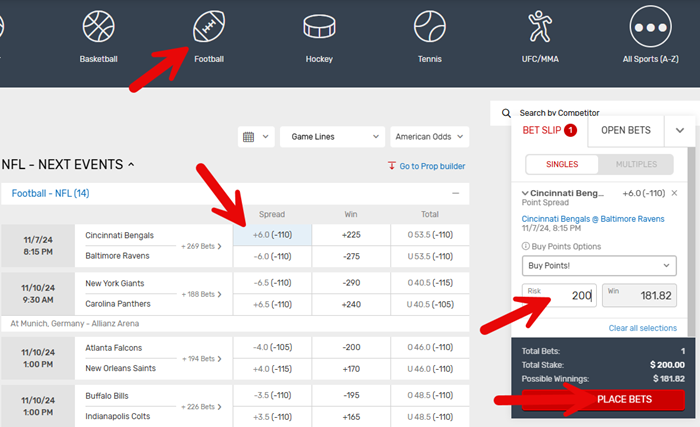Remove Cincinnati Bengals selection from bet slip
Screen dimensions: 700x427
coord(674,193)
